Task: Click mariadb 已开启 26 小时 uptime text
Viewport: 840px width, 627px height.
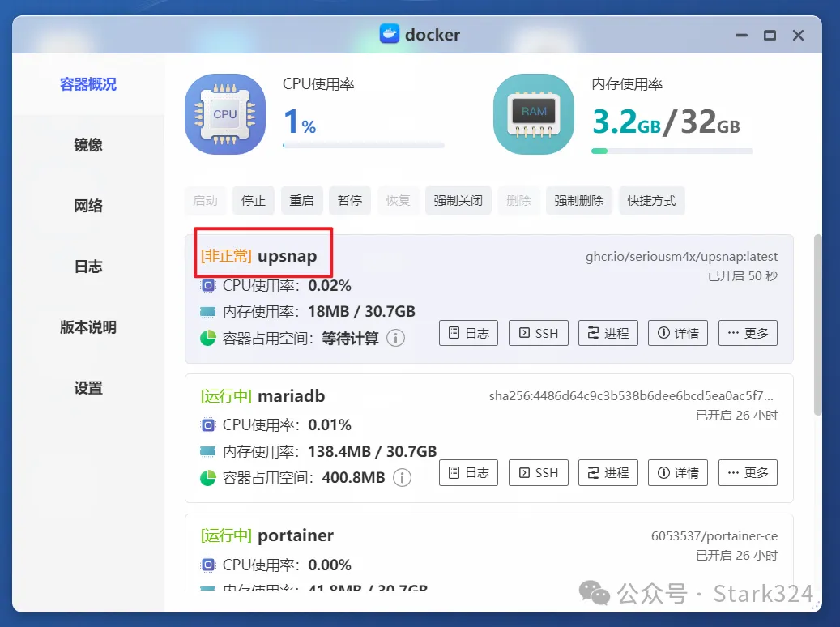Action: pos(736,416)
